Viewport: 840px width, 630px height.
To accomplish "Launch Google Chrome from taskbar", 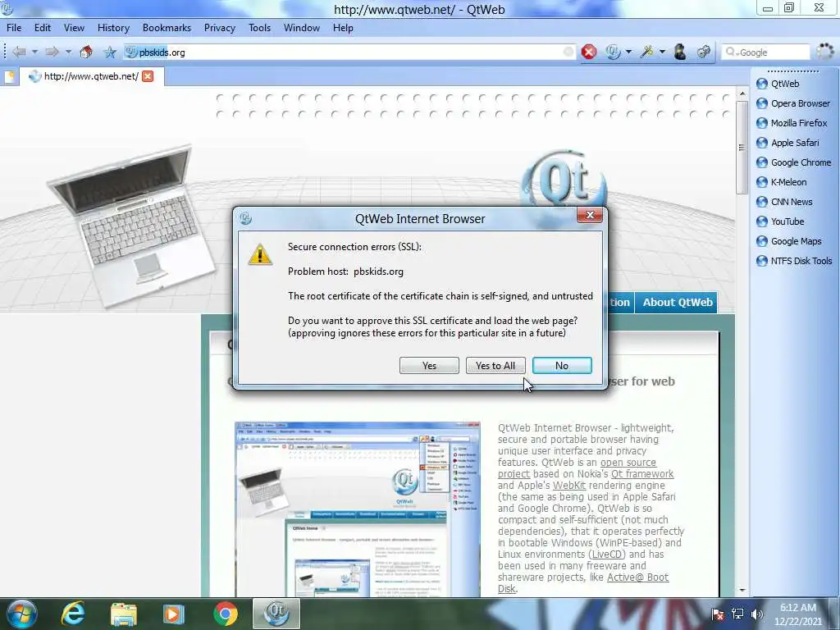I will pos(226,614).
